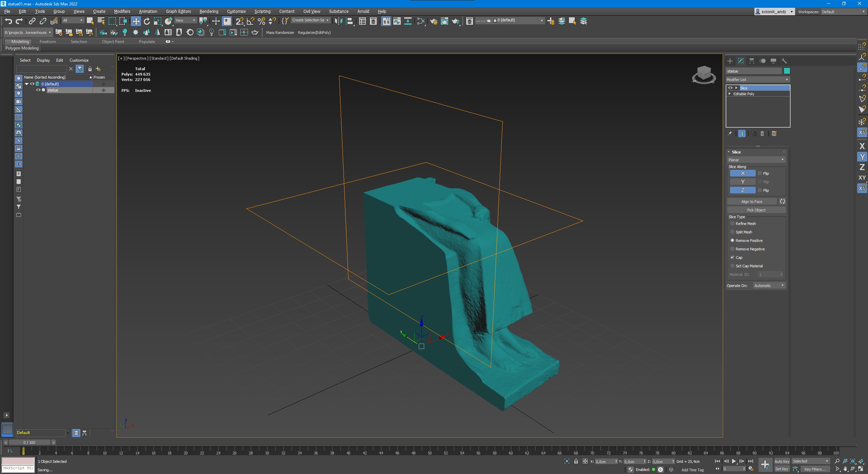Activate the Select and Rotate tool

(147, 21)
